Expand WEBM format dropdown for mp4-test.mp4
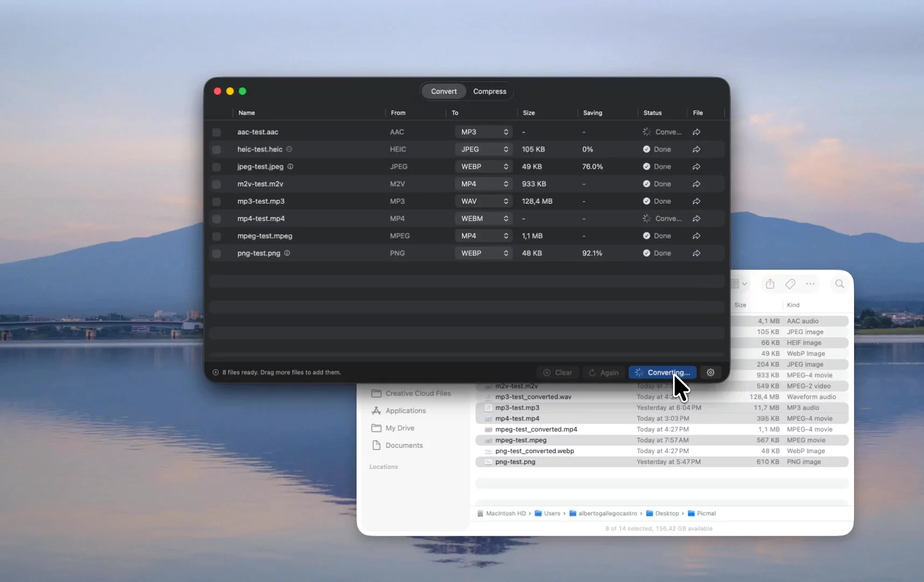This screenshot has width=924, height=582. tap(484, 219)
